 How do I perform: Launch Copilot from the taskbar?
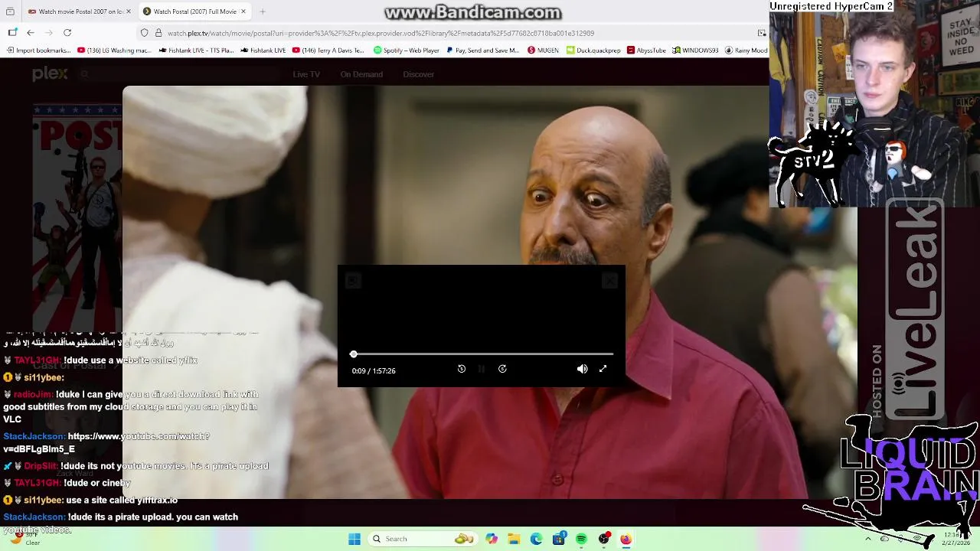(492, 539)
